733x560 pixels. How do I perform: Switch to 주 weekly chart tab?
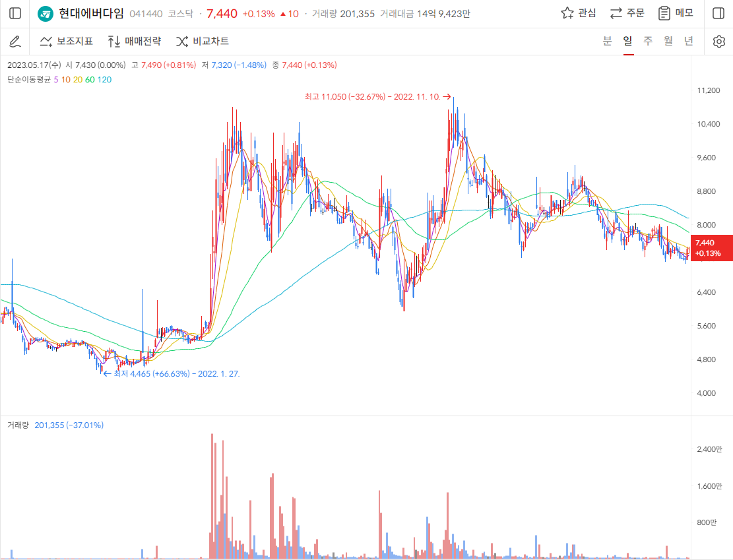point(648,41)
